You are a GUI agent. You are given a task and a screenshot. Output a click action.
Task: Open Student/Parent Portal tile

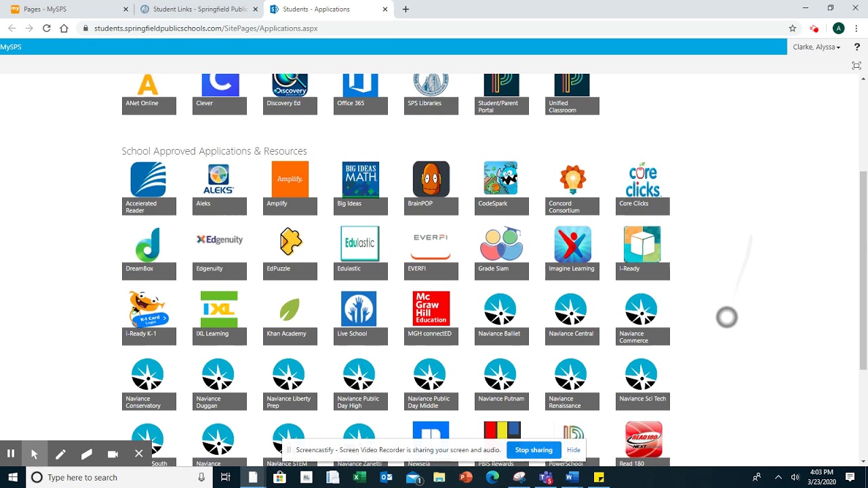click(x=501, y=94)
